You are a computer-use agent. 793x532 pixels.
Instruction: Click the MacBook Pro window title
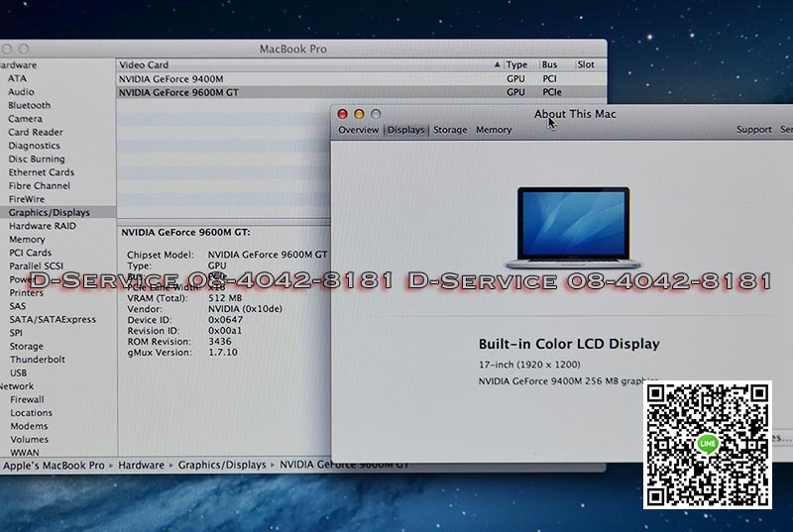292,49
